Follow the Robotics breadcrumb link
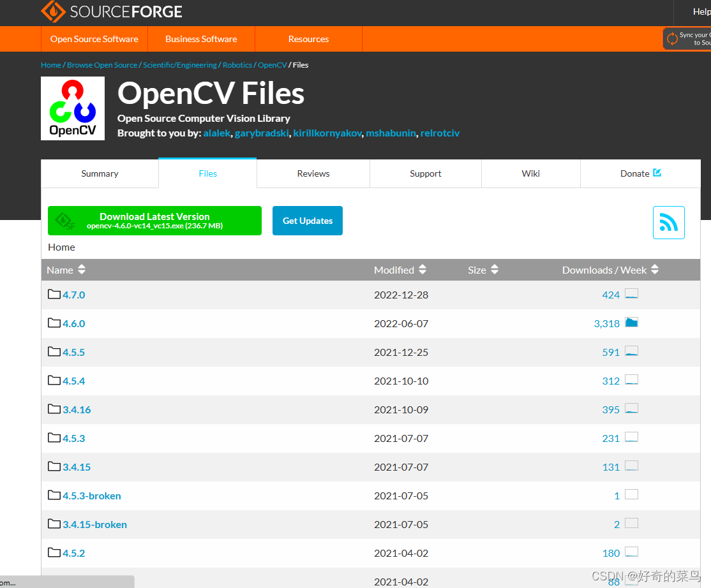The width and height of the screenshot is (711, 588). coord(237,64)
